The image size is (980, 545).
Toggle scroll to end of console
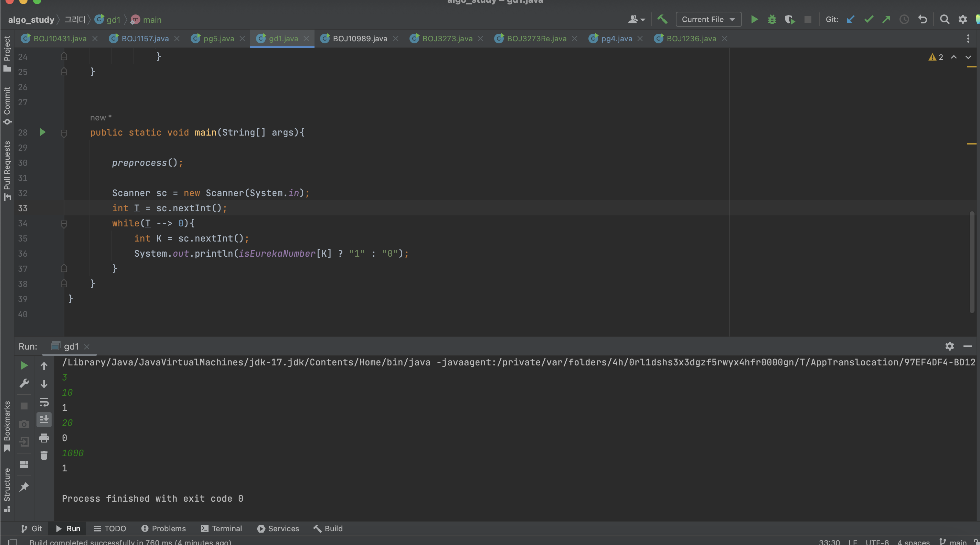click(x=44, y=419)
